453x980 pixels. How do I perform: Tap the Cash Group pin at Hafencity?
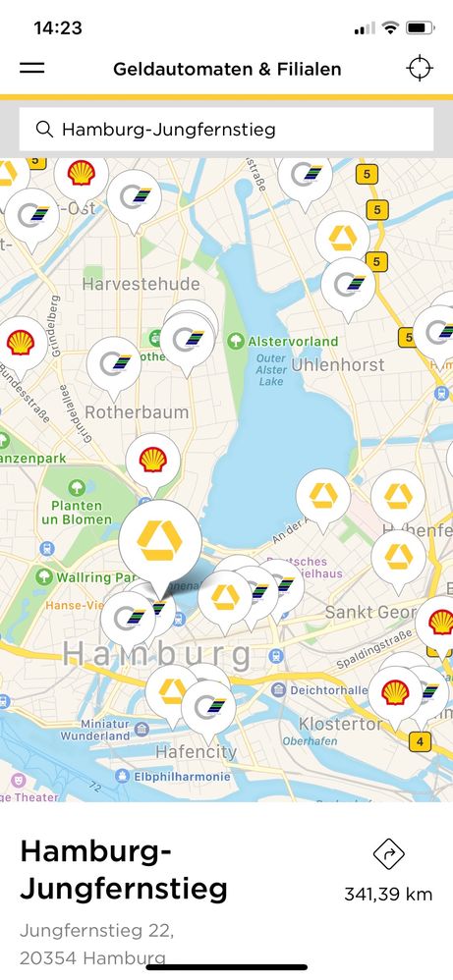click(x=208, y=708)
